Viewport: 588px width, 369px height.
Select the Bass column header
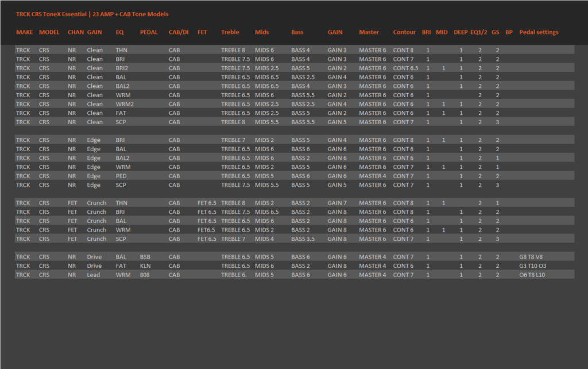(297, 32)
